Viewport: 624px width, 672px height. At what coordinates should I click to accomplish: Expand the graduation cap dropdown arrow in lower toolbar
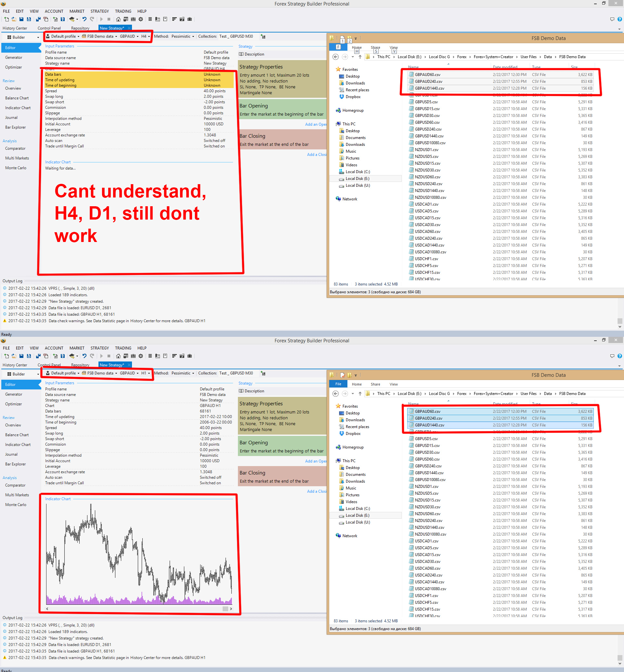[x=77, y=356]
